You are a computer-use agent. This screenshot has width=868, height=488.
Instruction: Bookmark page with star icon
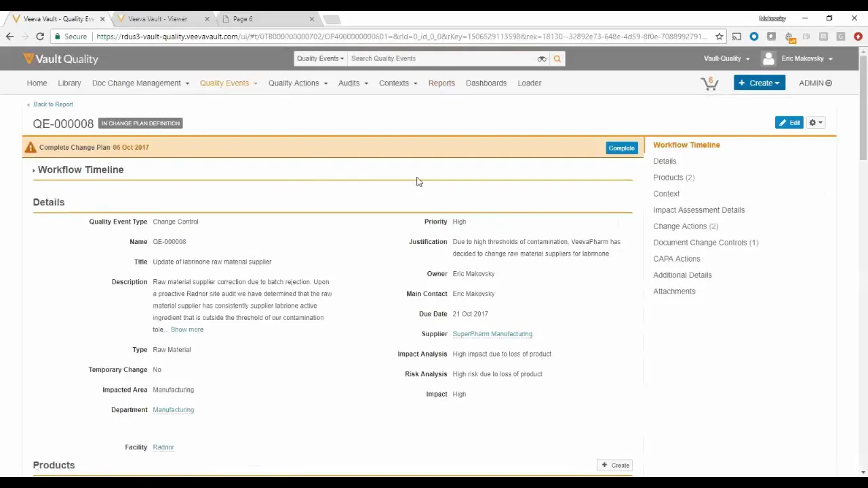[x=719, y=37]
